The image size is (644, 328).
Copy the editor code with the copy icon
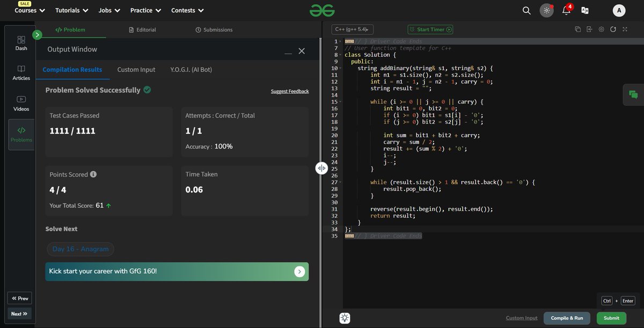577,29
